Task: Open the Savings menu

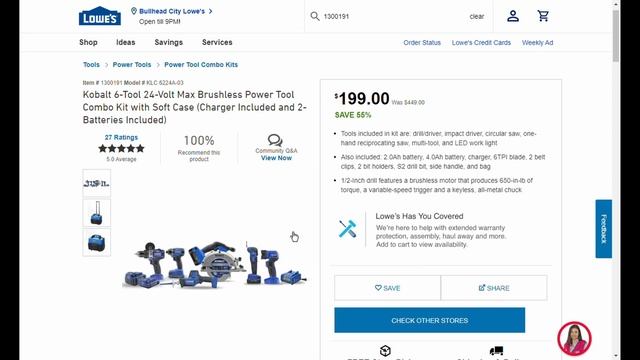Action: tap(169, 42)
